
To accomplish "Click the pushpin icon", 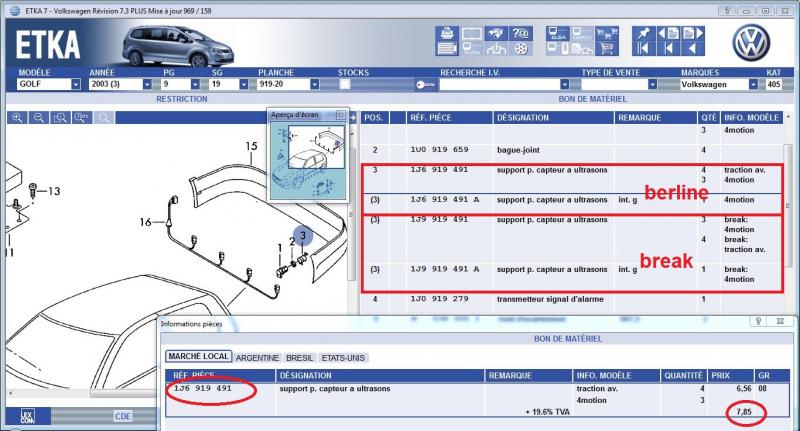I will (x=643, y=33).
